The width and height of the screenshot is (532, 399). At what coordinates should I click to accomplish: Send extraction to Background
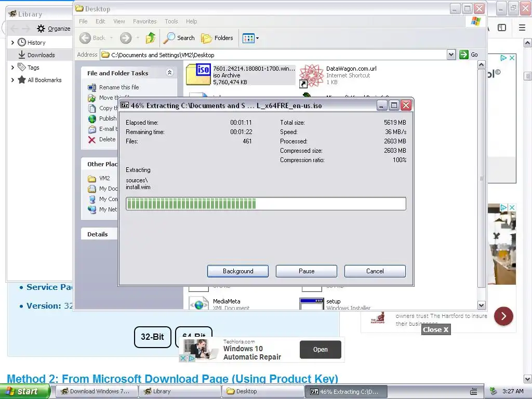[x=238, y=271]
